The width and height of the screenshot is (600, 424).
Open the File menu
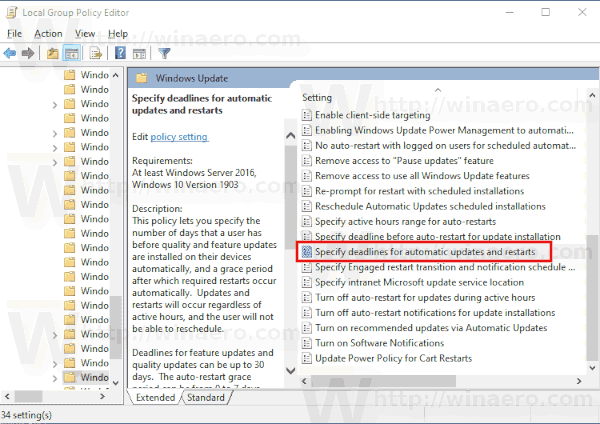[15, 34]
